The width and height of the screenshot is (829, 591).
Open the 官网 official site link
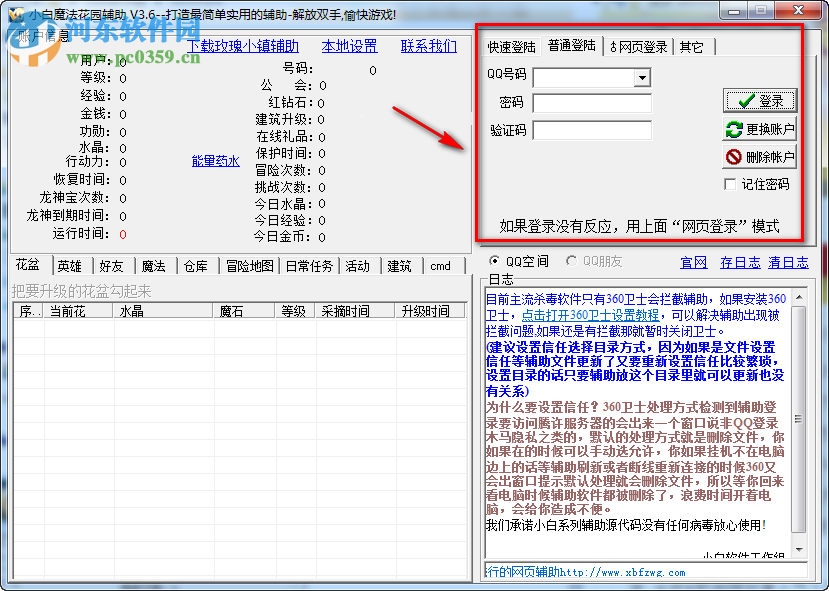tap(694, 262)
